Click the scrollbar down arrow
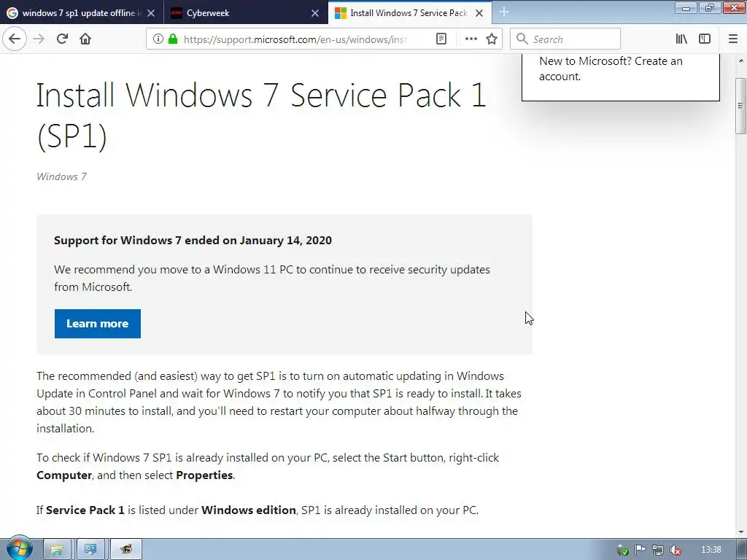The width and height of the screenshot is (747, 560). pos(741,532)
